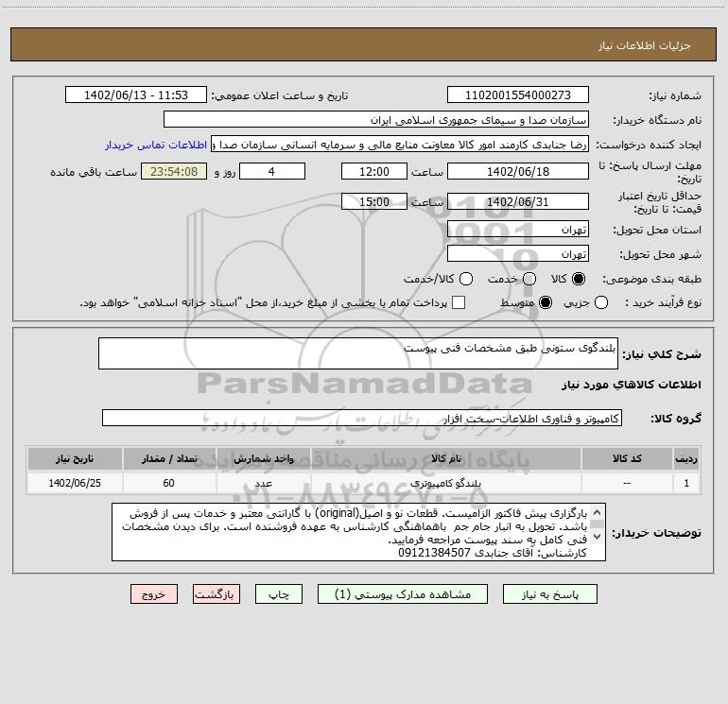This screenshot has height=704, width=728.
Task: Click the اطلاعات کالاهای مورد نیاز heading
Action: (x=632, y=385)
